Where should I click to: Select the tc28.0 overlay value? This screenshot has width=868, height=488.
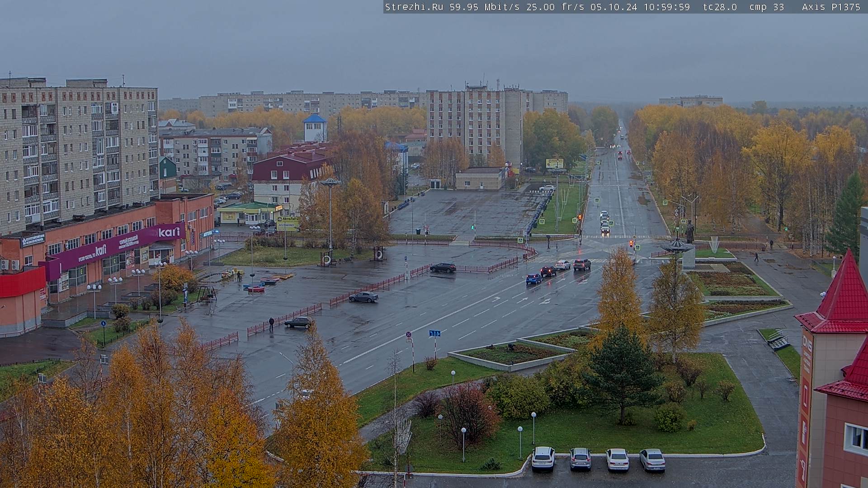(719, 7)
